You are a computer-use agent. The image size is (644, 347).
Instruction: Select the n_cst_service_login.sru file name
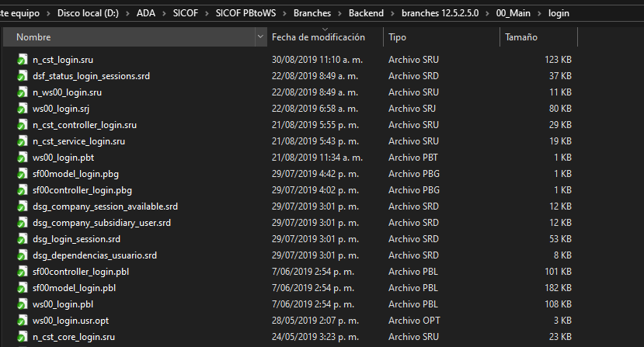78,141
